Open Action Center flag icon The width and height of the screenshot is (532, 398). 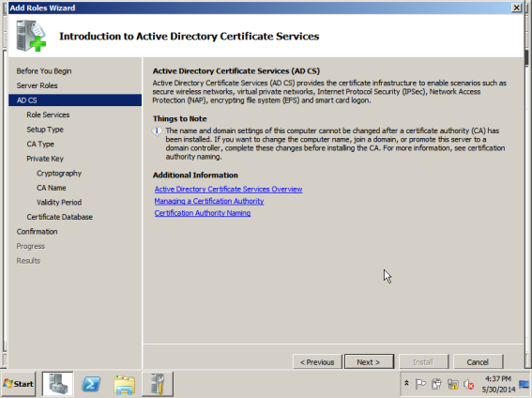click(420, 384)
